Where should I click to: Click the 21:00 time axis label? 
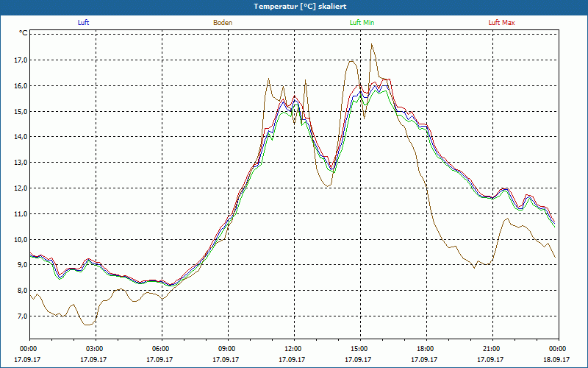click(x=490, y=348)
